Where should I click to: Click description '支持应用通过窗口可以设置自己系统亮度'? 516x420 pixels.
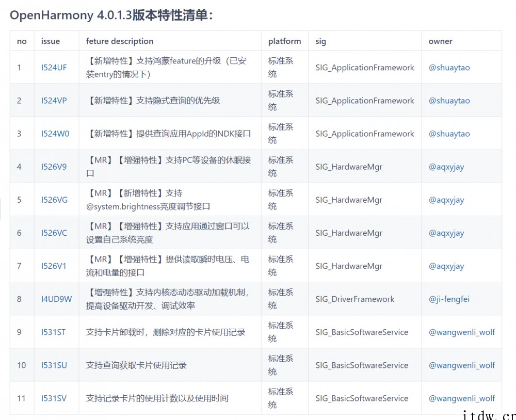[168, 233]
